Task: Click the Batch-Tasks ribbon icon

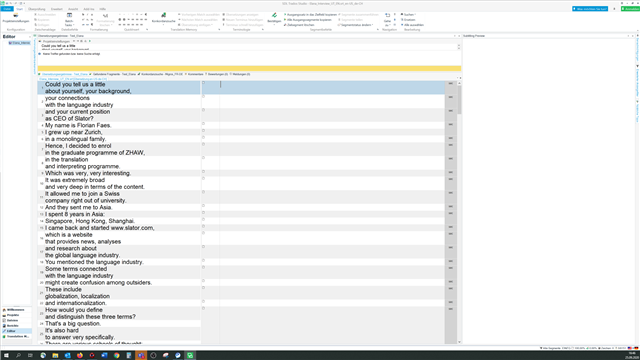Action: 69,16
